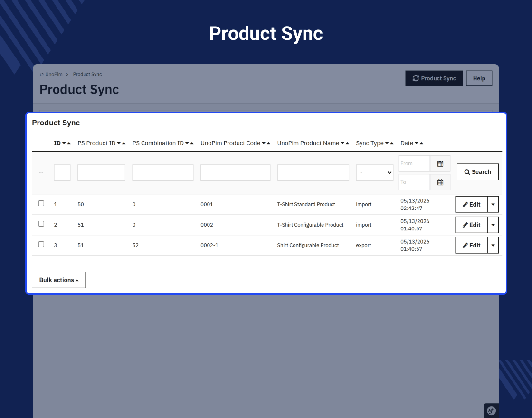The height and width of the screenshot is (418, 532).
Task: Open calendar picker for the From date
Action: (x=440, y=163)
